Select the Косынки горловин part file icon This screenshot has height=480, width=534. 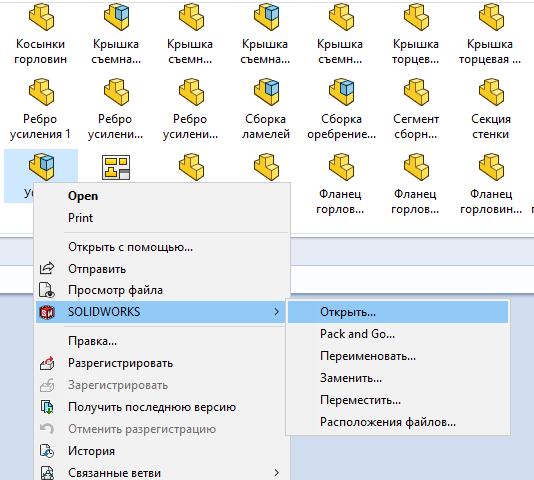coord(41,18)
